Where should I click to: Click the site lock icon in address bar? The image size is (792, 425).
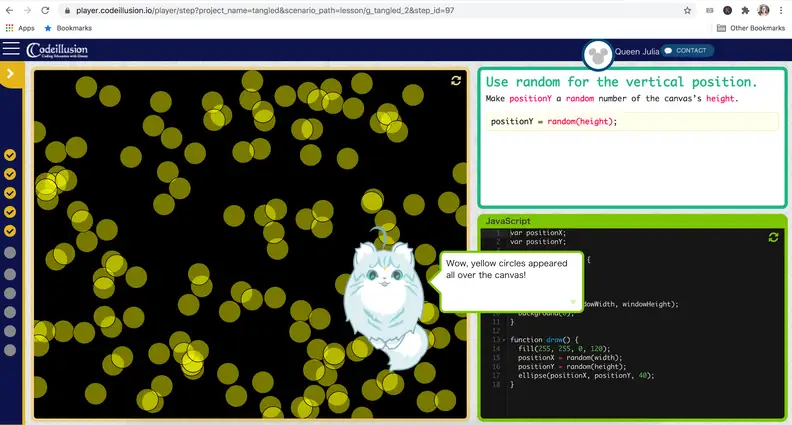(67, 10)
